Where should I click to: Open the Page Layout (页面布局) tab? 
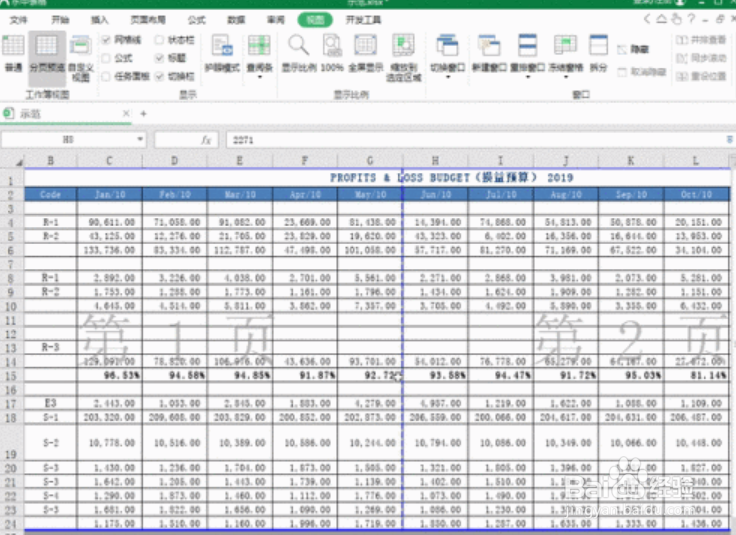148,20
